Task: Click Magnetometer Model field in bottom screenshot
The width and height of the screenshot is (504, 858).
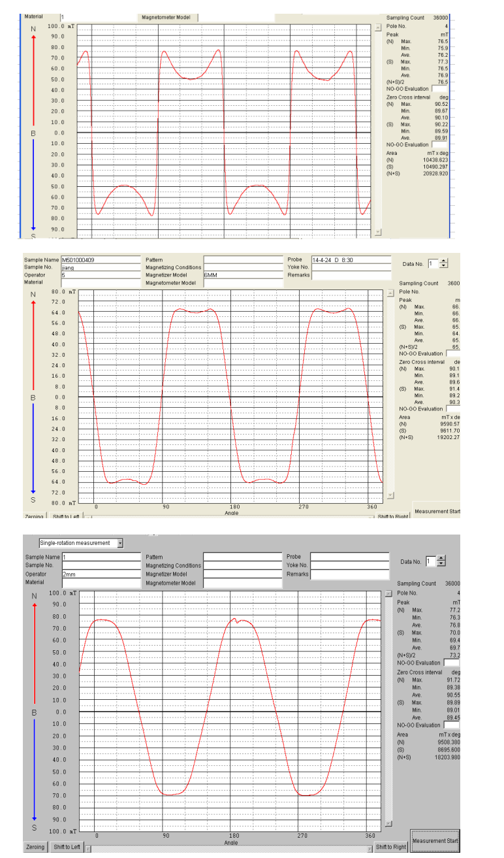Action: [x=242, y=582]
